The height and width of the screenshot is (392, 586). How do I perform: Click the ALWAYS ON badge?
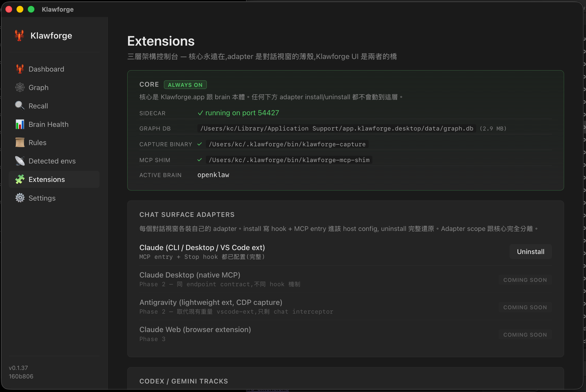185,85
